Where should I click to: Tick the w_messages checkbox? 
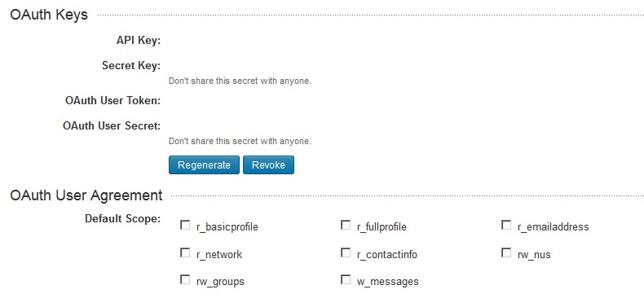point(346,279)
